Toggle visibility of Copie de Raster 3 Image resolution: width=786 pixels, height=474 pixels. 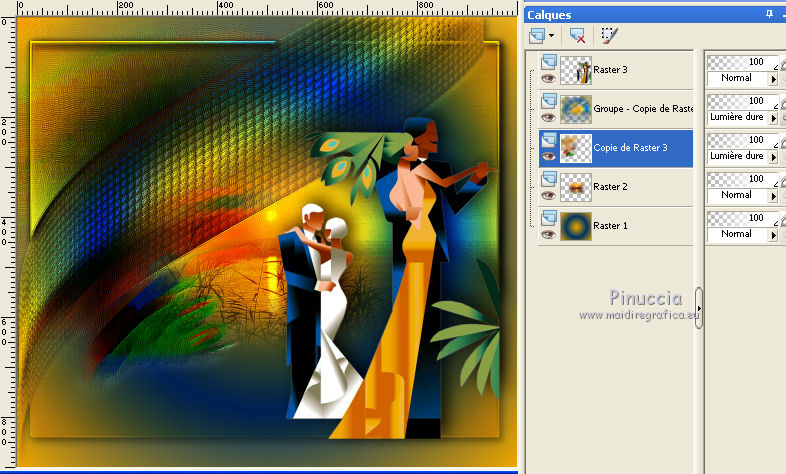coord(548,156)
